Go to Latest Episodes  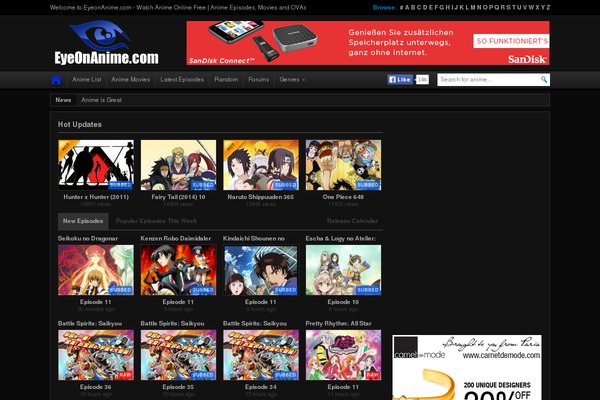[x=182, y=80]
